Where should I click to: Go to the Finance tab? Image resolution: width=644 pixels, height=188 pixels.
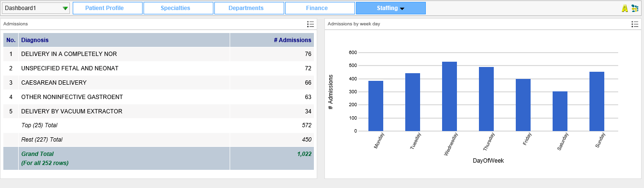point(320,8)
